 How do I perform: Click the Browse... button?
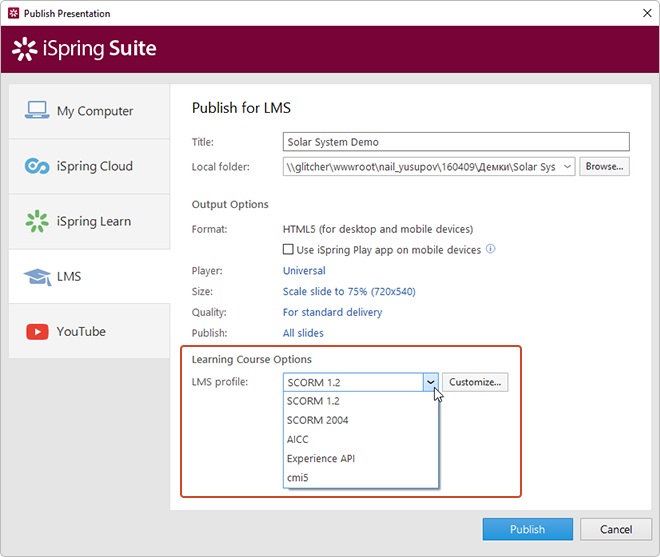click(x=604, y=167)
